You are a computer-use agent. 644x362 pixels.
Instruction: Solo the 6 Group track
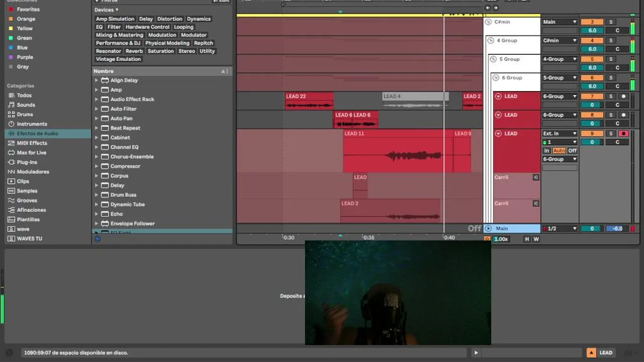[611, 77]
